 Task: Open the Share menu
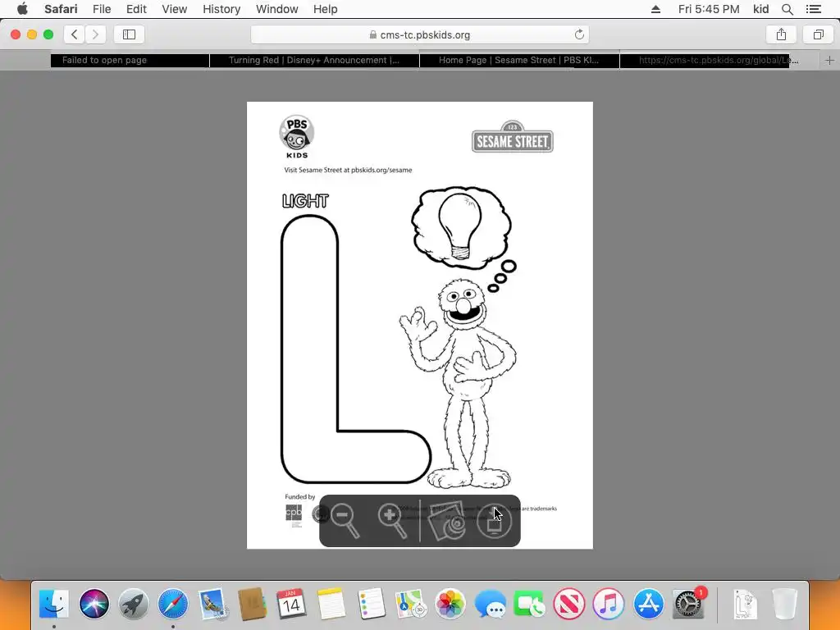tap(781, 34)
